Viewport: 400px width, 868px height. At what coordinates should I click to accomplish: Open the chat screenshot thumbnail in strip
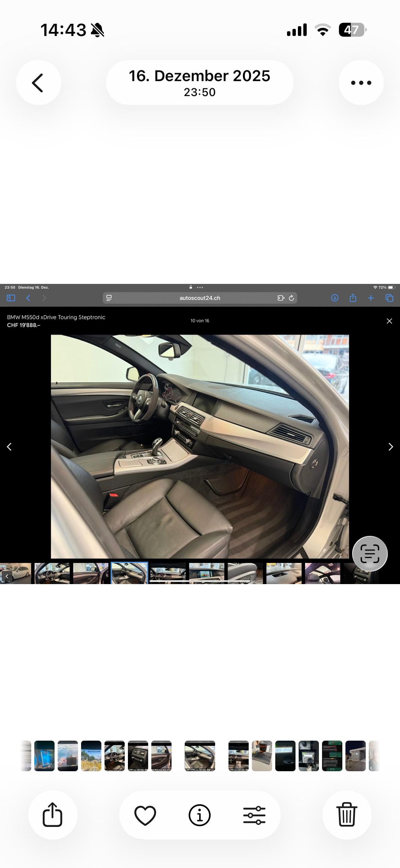pos(332,756)
